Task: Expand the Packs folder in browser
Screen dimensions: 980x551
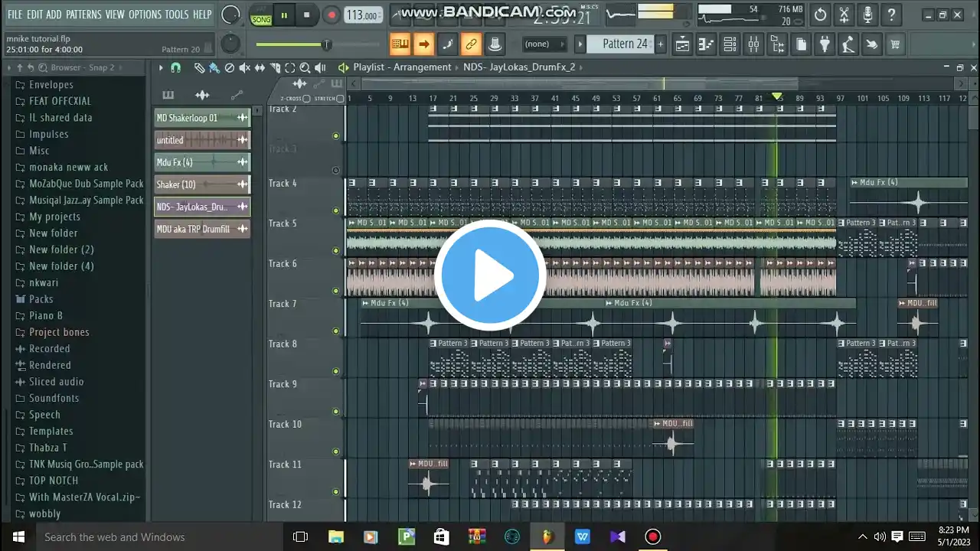Action: [41, 299]
